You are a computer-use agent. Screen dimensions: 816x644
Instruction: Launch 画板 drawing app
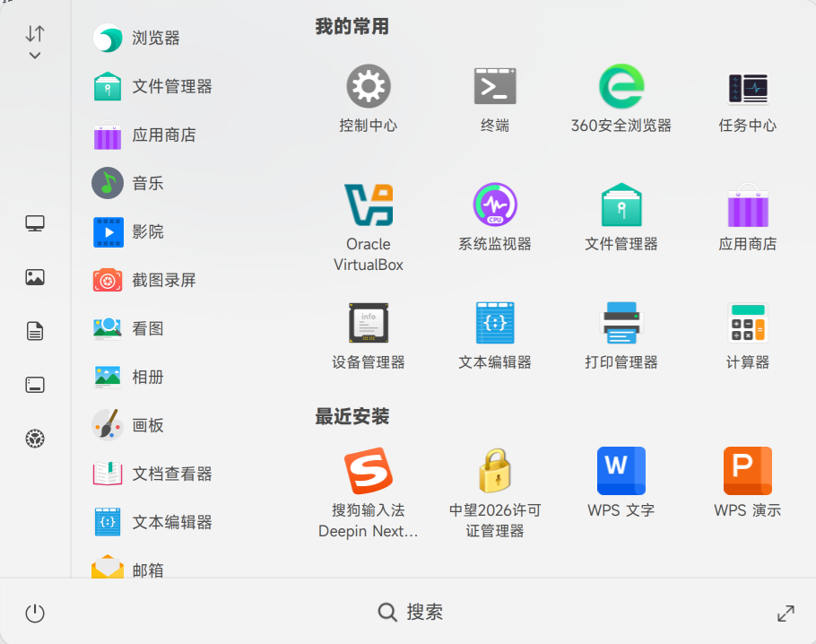128,425
